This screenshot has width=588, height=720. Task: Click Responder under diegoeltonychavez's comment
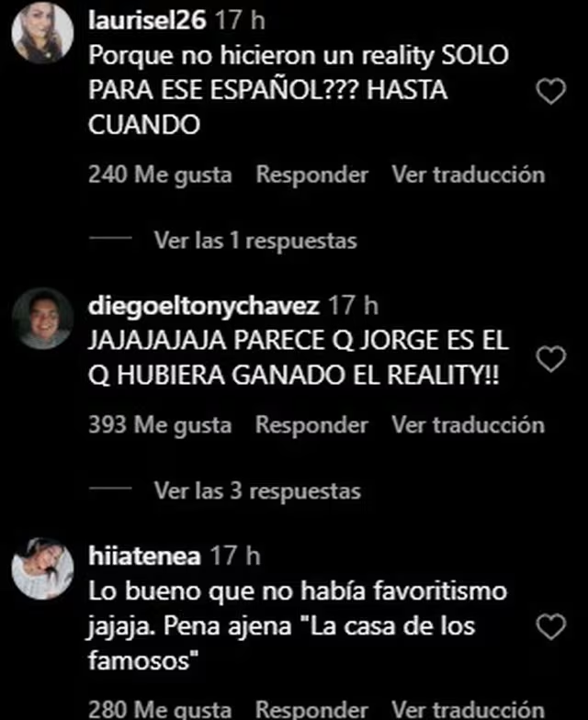[x=312, y=424]
